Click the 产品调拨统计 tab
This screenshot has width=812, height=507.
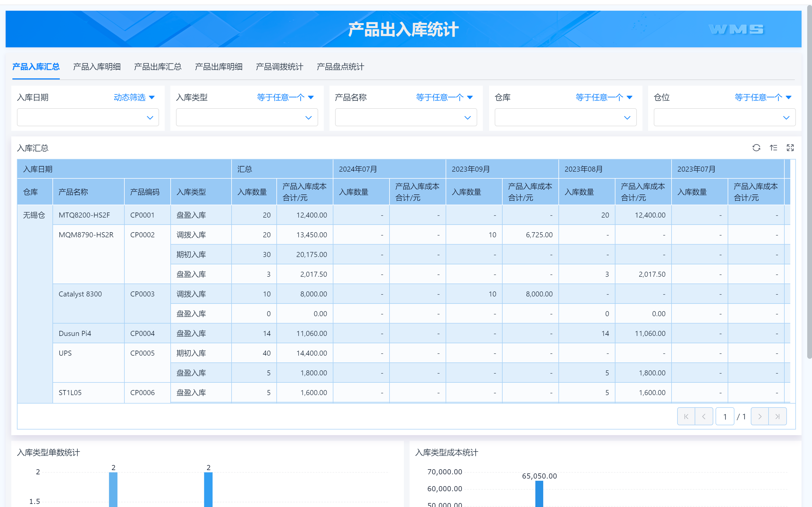tap(279, 67)
